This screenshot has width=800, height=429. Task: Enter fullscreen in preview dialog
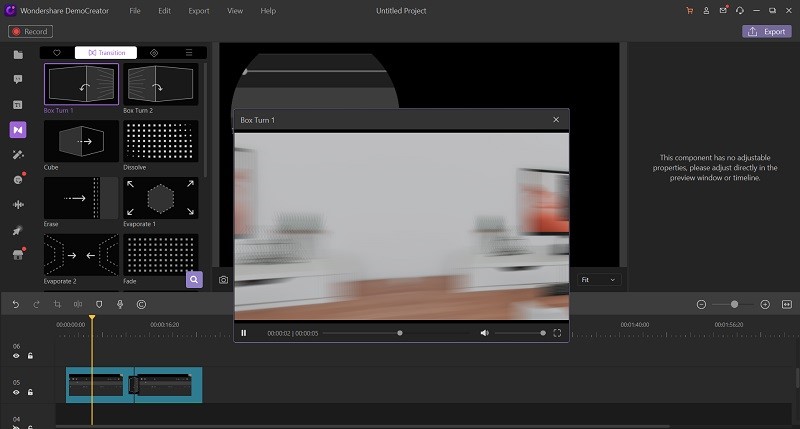(557, 333)
